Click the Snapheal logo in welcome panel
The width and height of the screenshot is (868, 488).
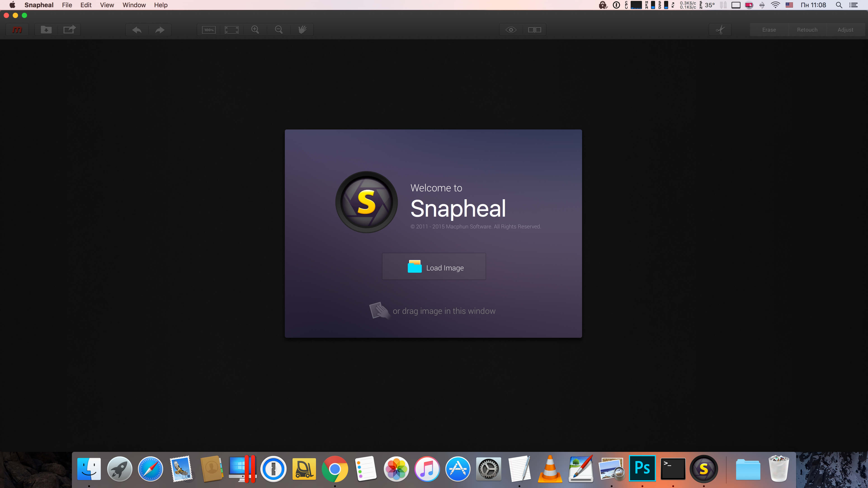click(x=367, y=202)
